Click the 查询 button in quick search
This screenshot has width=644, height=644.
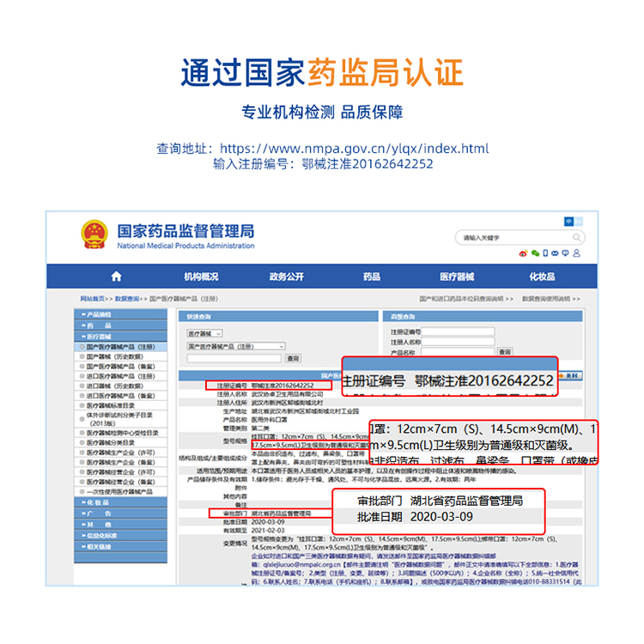pos(293,358)
